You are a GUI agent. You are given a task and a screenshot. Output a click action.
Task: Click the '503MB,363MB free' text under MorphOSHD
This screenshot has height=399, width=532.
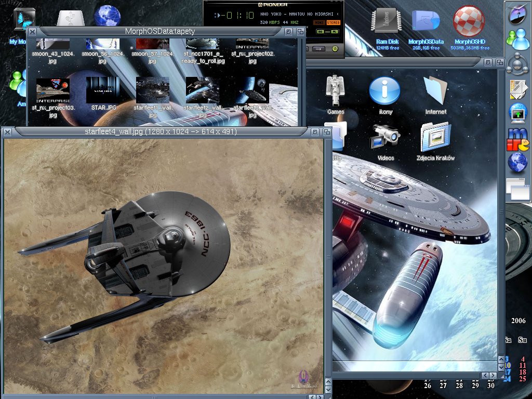(470, 48)
